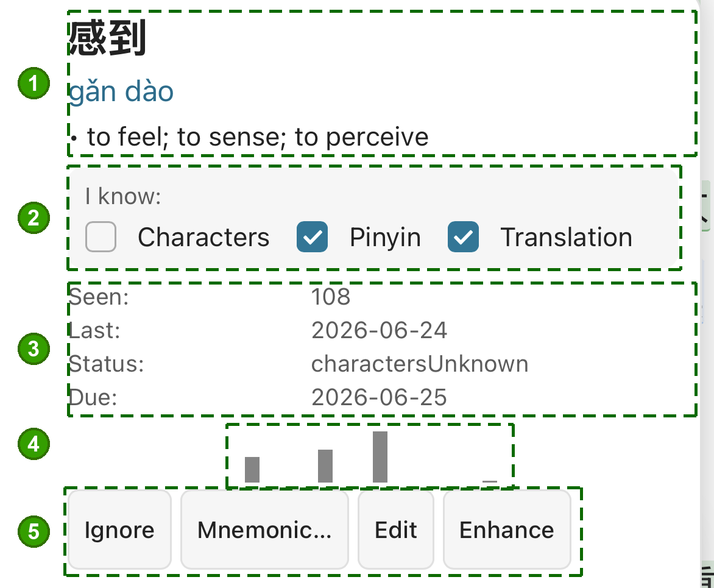The image size is (714, 588).
Task: Open the Mnemonic... dialog button
Action: (264, 530)
